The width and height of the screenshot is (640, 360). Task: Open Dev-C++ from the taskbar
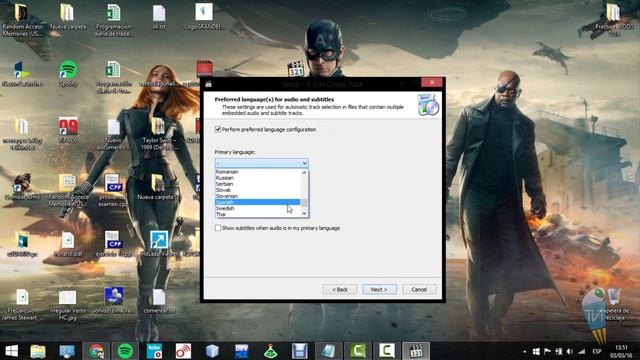click(x=241, y=351)
